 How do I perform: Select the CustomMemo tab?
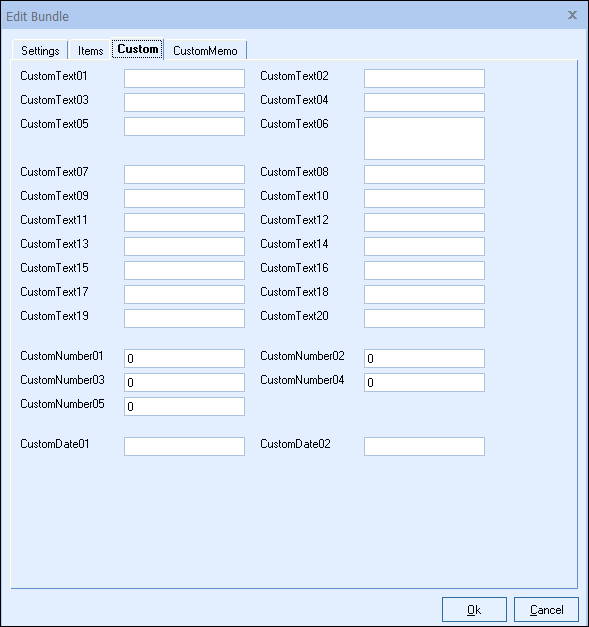(205, 50)
